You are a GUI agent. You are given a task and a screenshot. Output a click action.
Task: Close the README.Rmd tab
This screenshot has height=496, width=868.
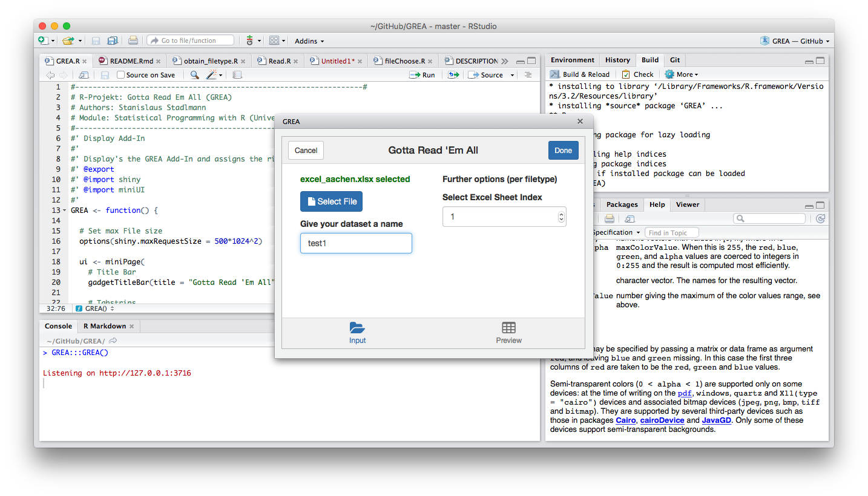(x=159, y=62)
